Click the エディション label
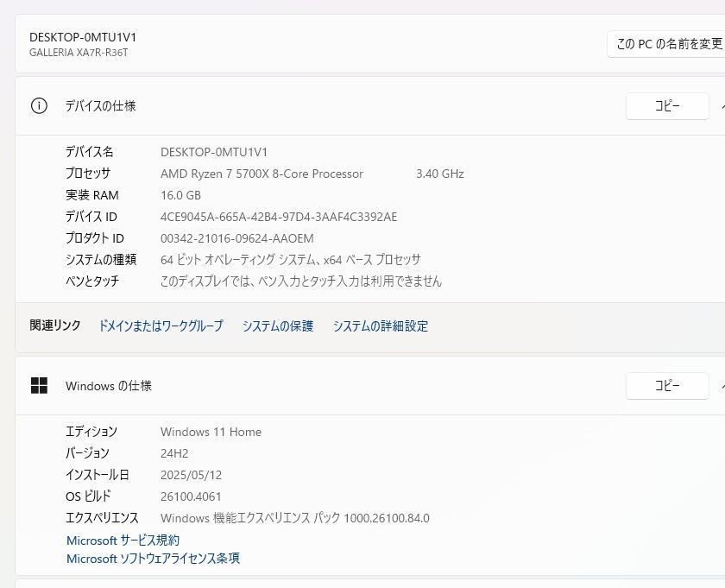The image size is (725, 588). click(91, 431)
